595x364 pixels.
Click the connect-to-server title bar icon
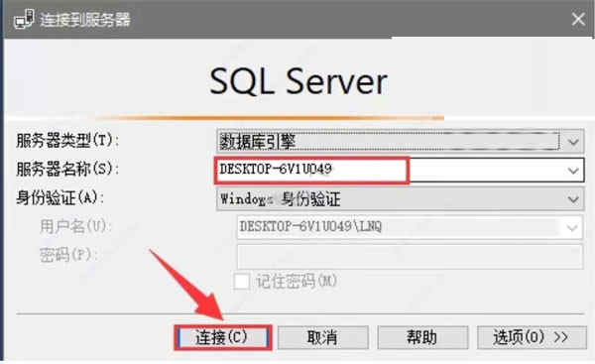(x=24, y=19)
